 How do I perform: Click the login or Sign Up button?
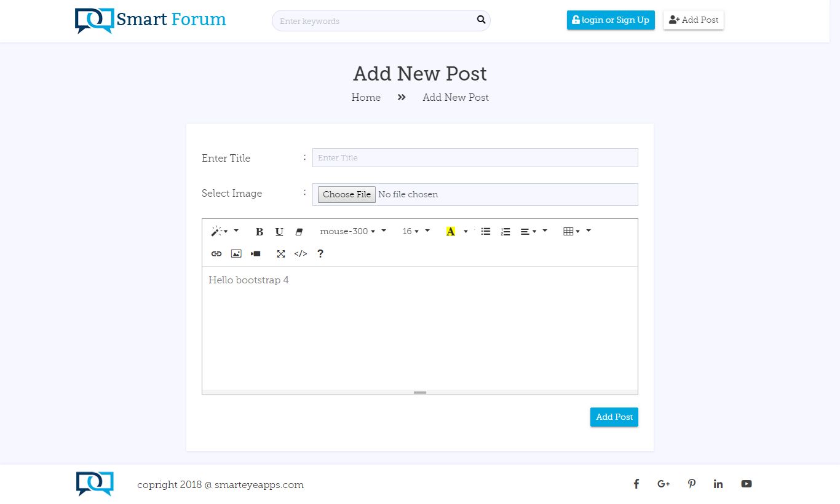tap(611, 20)
